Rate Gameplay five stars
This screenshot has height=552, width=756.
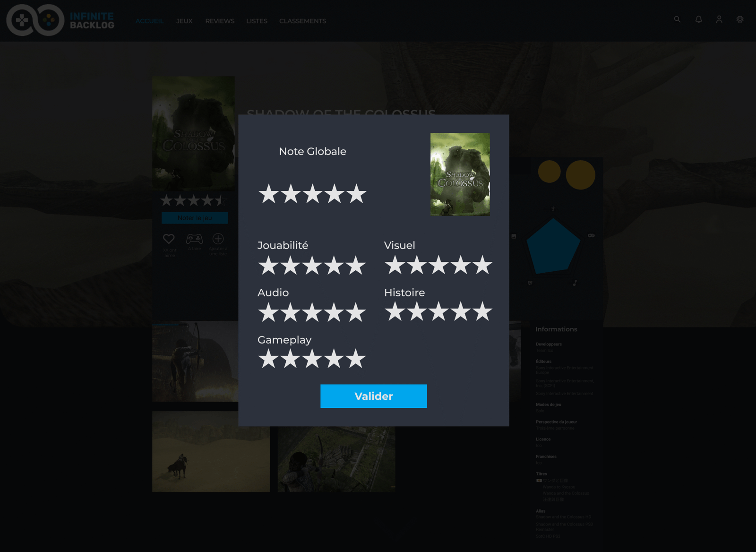coord(356,360)
